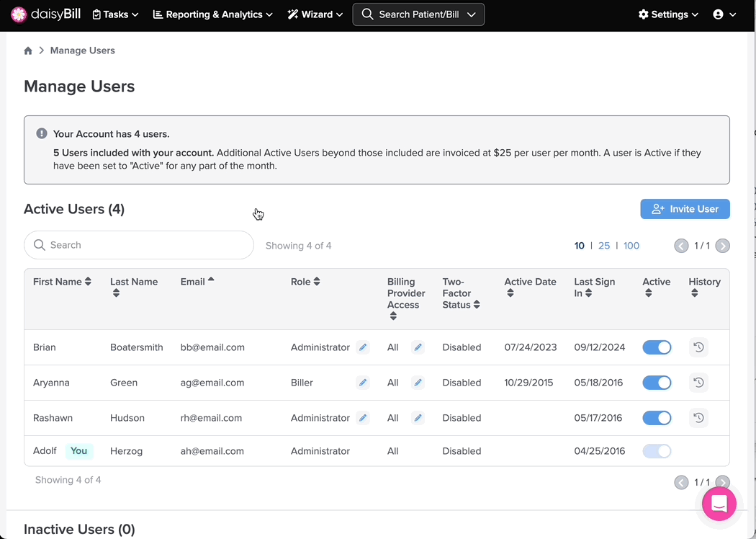756x539 pixels.
Task: Toggle Aryanna Green's active switch off
Action: click(657, 383)
